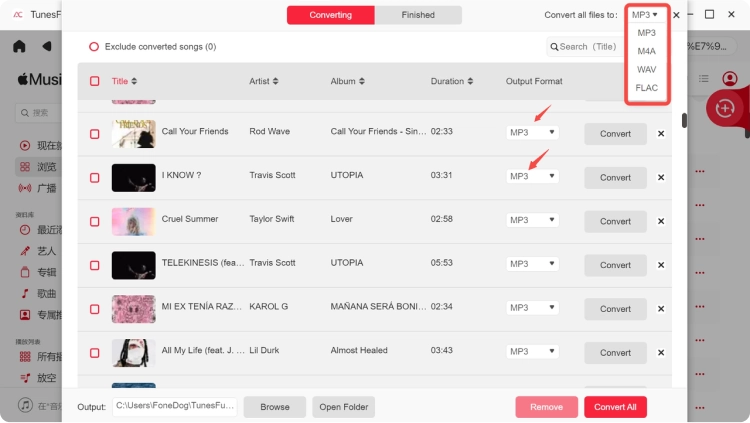Image resolution: width=750 pixels, height=423 pixels.
Task: Open the playlist list icon beside profile
Action: [x=704, y=78]
